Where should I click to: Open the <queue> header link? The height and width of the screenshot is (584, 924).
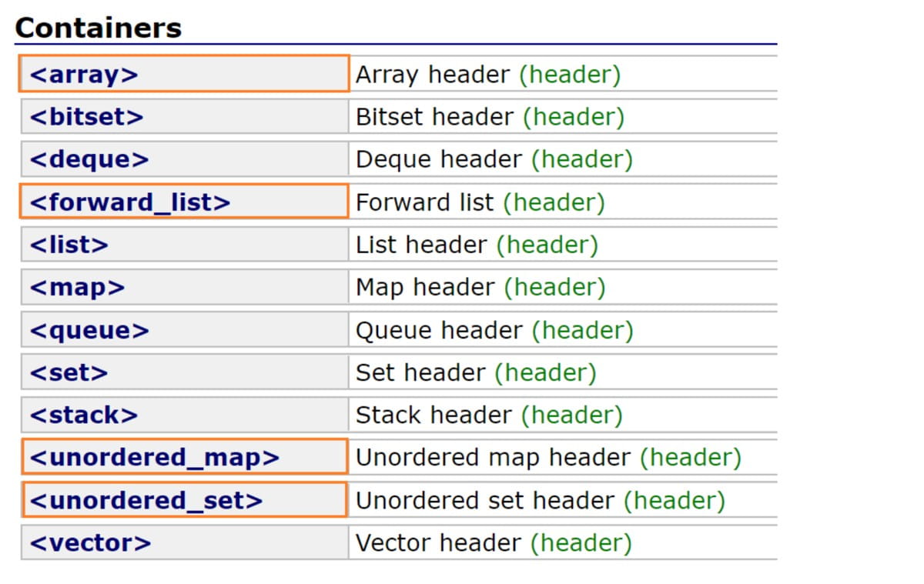pos(89,330)
